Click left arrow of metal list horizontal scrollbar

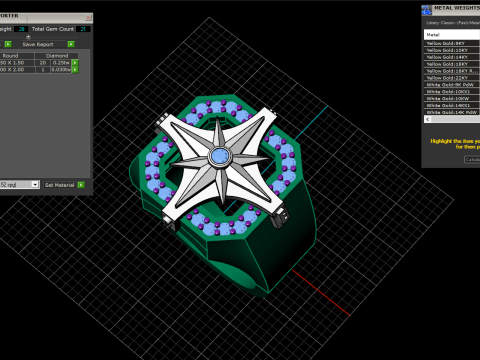(x=428, y=119)
